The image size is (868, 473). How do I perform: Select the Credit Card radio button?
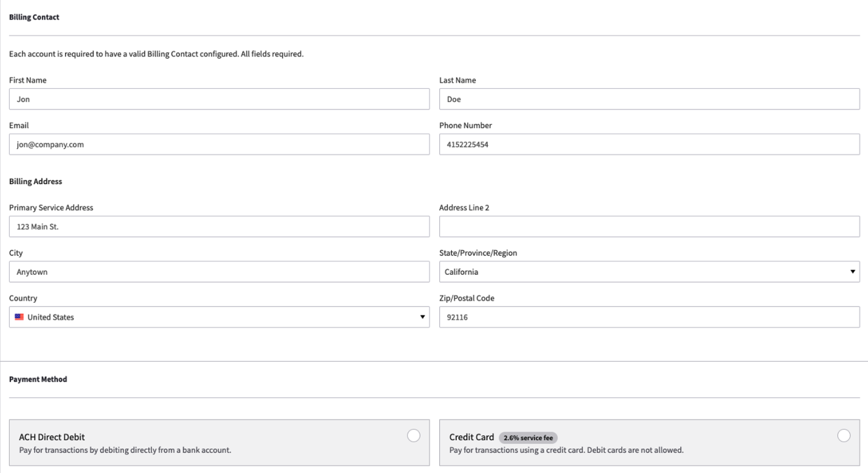click(x=844, y=435)
